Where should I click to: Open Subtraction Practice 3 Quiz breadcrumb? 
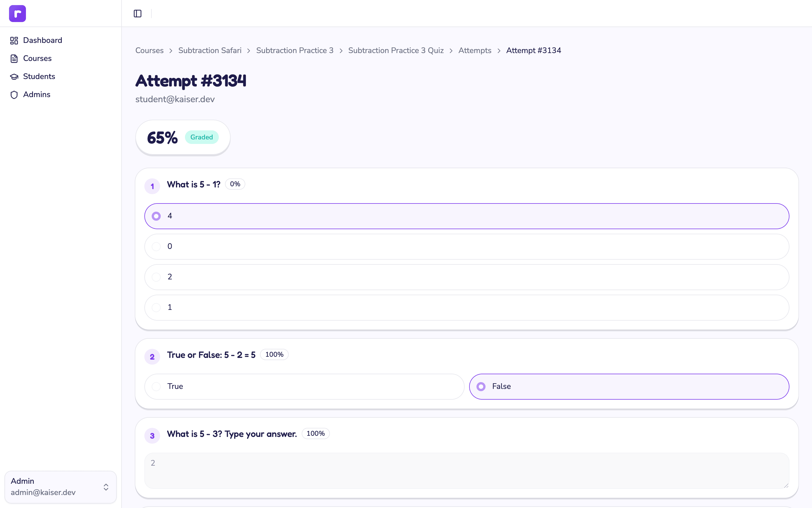point(396,51)
